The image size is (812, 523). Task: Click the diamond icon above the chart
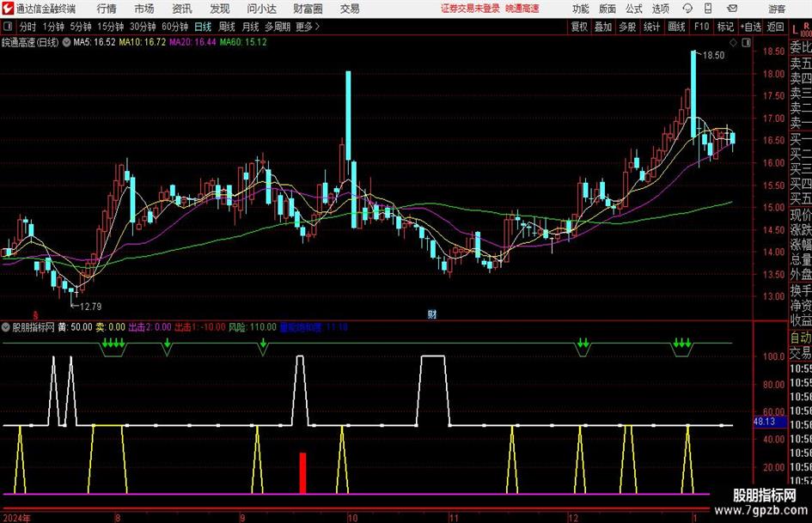[x=733, y=43]
